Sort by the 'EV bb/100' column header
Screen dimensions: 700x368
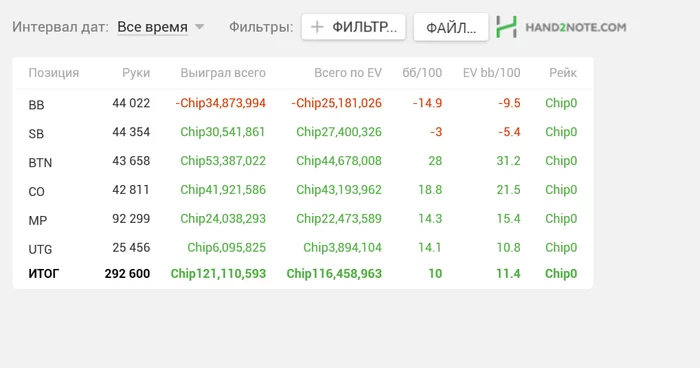[x=492, y=73]
